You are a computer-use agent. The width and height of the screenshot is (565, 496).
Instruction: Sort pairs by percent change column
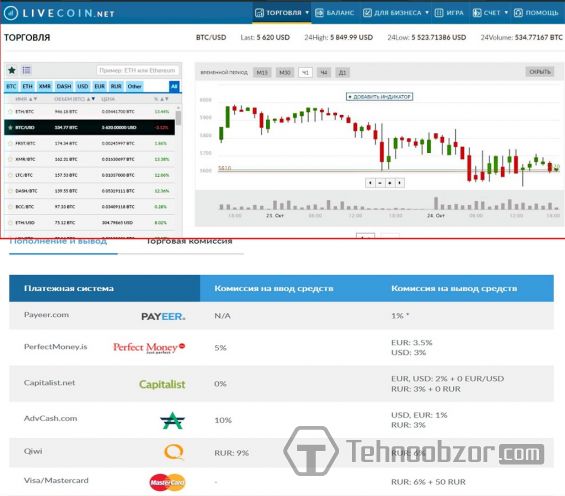161,99
